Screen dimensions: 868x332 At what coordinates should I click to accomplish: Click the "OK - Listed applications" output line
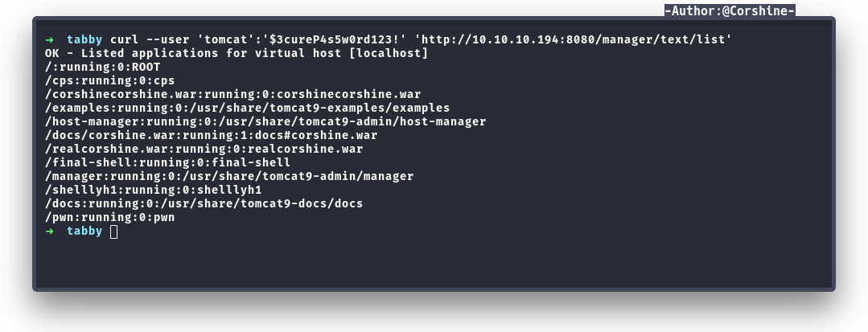237,53
